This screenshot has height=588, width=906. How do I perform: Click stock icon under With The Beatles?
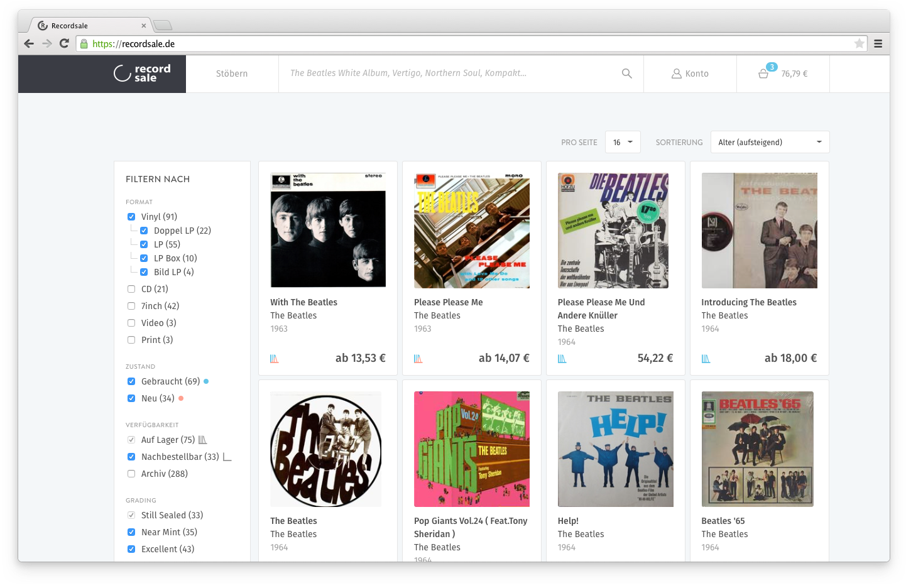coord(275,359)
